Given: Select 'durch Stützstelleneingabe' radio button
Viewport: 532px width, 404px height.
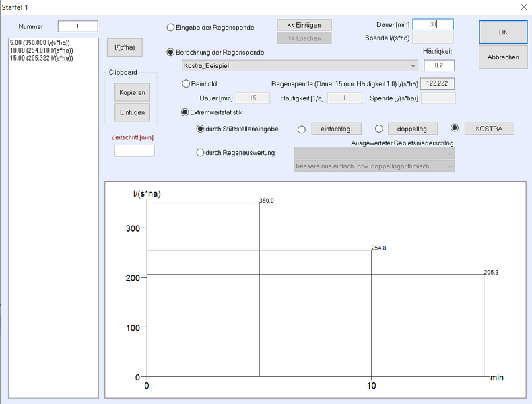Looking at the screenshot, I should (x=200, y=129).
